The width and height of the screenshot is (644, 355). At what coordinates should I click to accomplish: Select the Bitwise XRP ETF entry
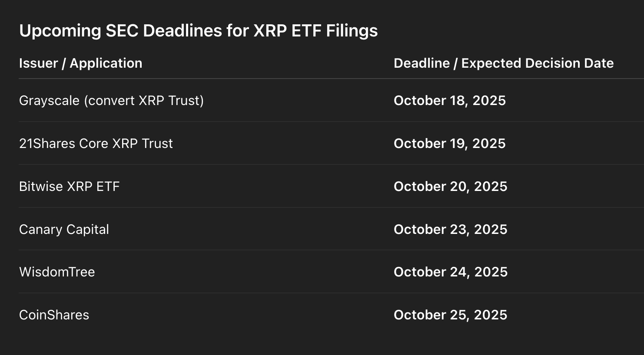(69, 187)
